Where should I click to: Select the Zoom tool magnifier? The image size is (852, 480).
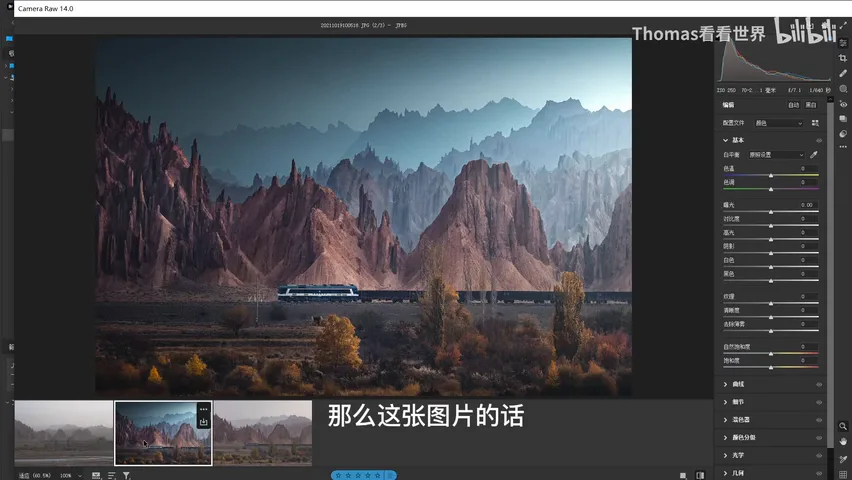click(843, 426)
